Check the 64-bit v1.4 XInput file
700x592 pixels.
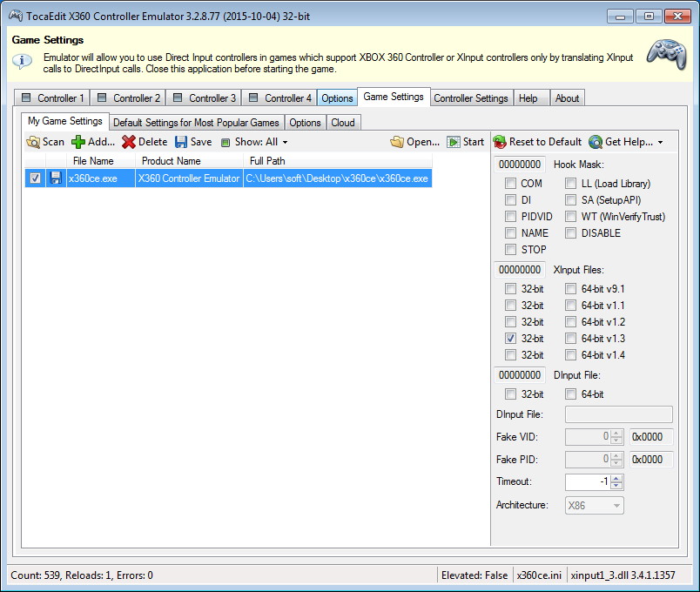(x=570, y=355)
